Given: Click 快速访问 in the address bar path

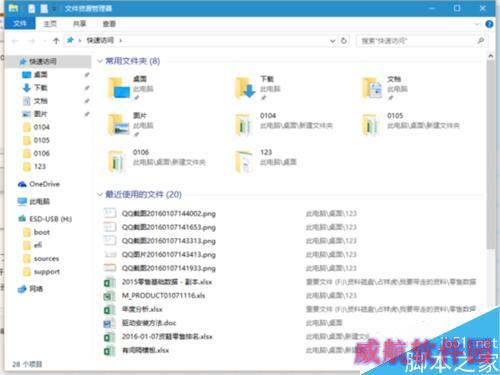Looking at the screenshot, I should tap(100, 40).
